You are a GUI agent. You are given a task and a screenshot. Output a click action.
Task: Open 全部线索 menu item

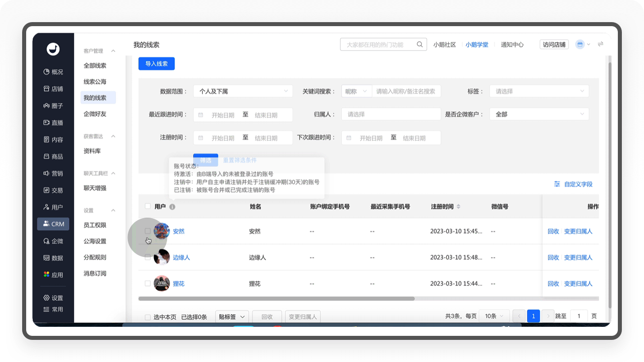[x=95, y=66]
